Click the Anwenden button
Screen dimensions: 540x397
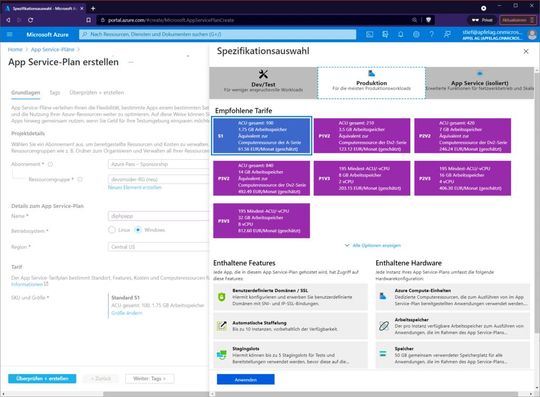pos(246,379)
